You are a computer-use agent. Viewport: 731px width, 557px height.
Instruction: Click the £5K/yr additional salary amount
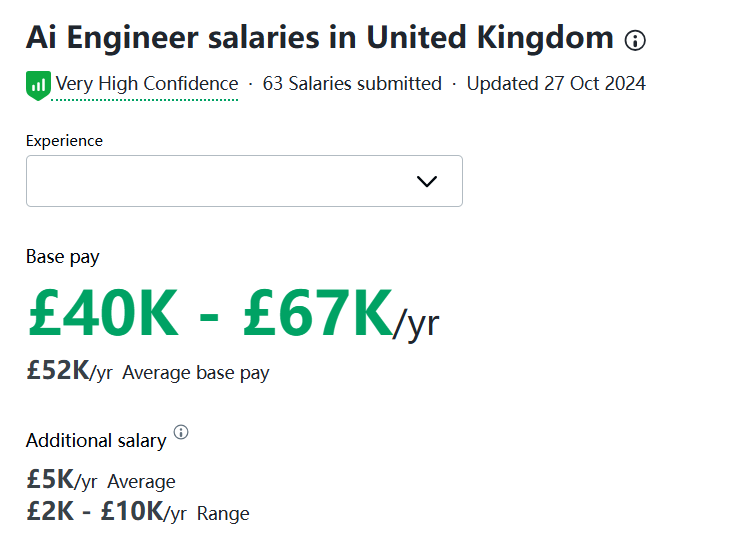62,481
